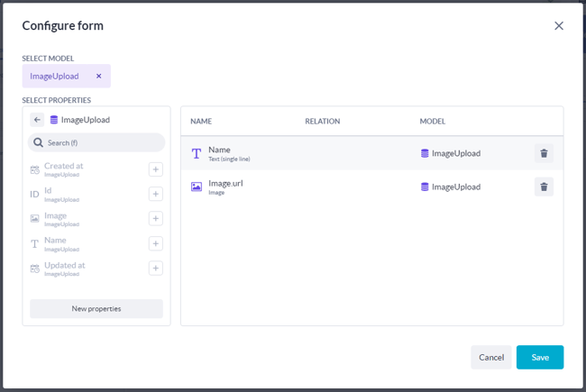Image resolution: width=586 pixels, height=392 pixels.
Task: Select the Name property label in list
Action: pos(55,241)
